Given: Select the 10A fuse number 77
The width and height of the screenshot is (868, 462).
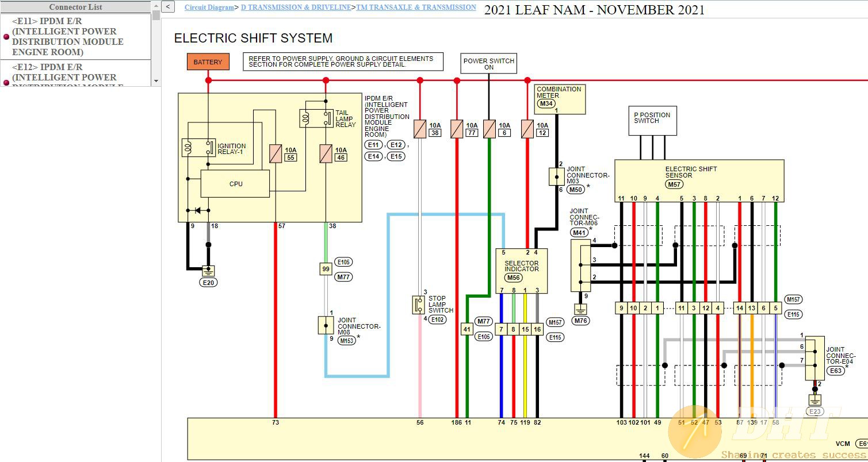Looking at the screenshot, I should tap(457, 129).
